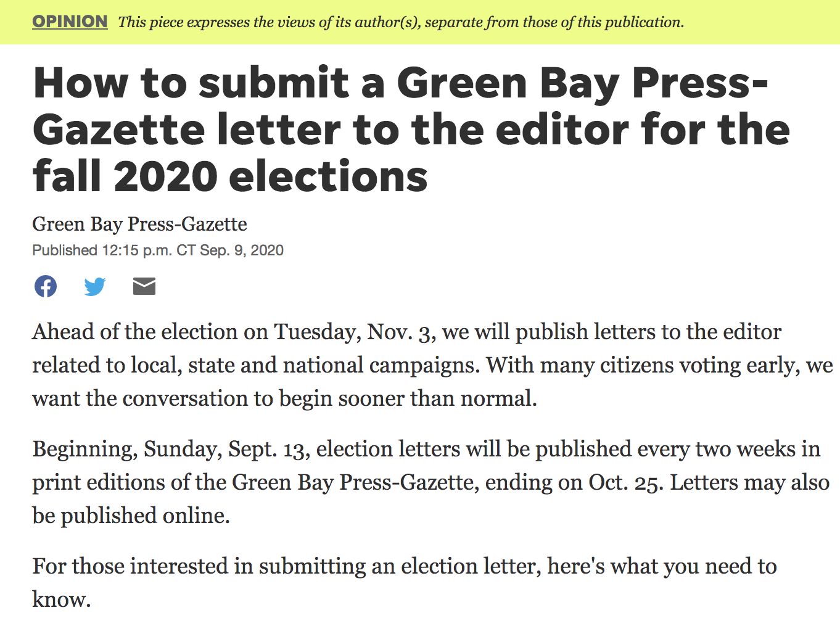
Task: Email this article using the envelope icon
Action: 144,286
